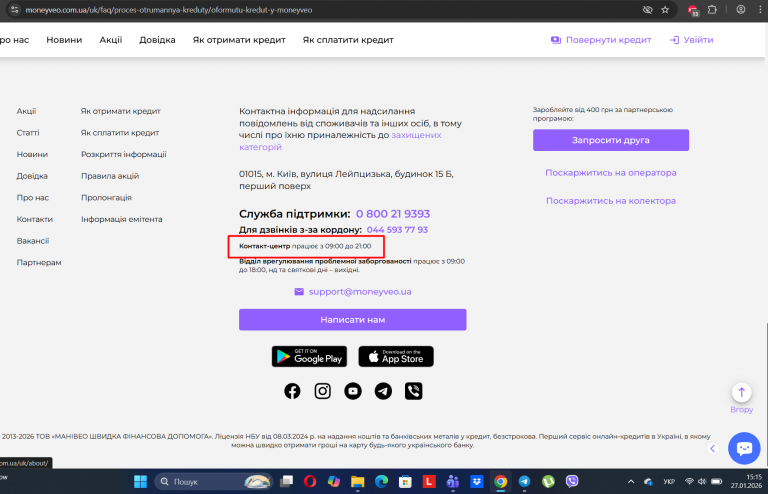The height and width of the screenshot is (494, 768).
Task: Click the crossed-eye icon in address bar
Action: pyautogui.click(x=648, y=10)
